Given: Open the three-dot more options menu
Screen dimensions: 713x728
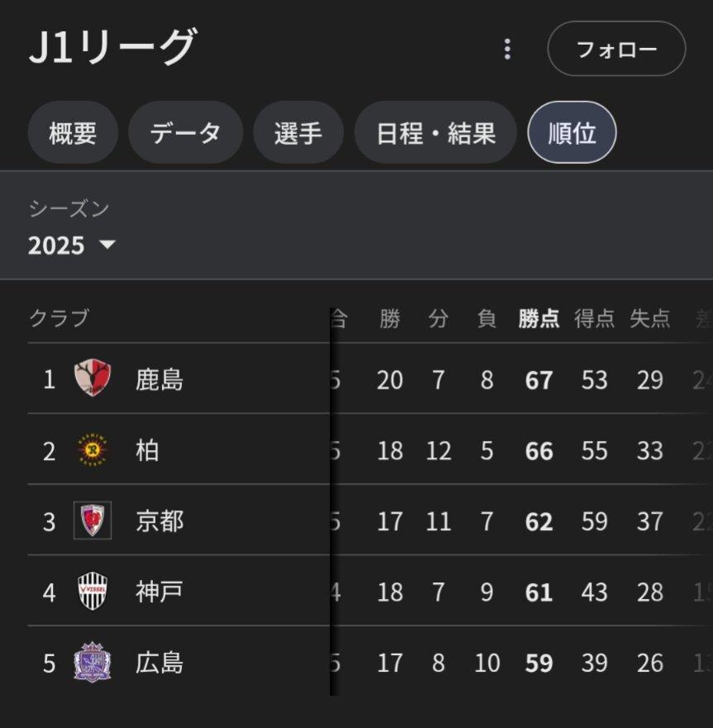Looking at the screenshot, I should [507, 49].
